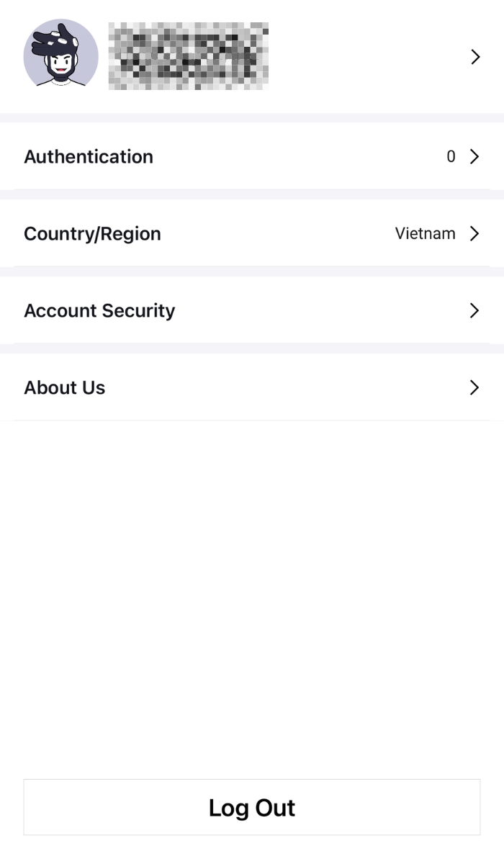Click the Authentication count value 0
This screenshot has height=864, width=504.
coord(451,156)
